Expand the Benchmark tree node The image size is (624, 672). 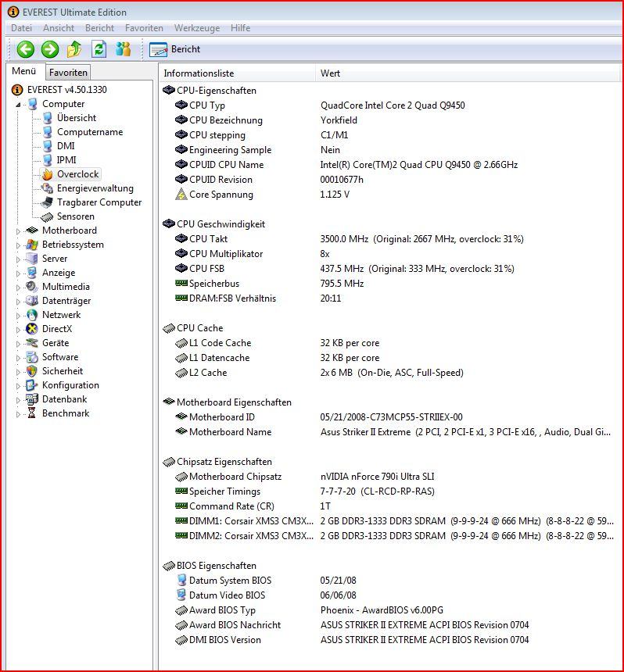tap(18, 414)
